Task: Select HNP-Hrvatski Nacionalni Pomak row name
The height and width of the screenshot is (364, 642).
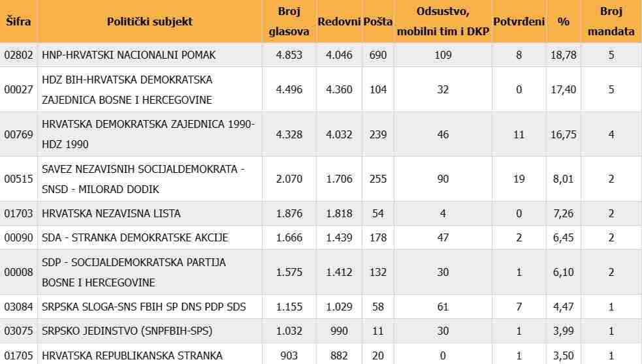Action: click(x=129, y=55)
